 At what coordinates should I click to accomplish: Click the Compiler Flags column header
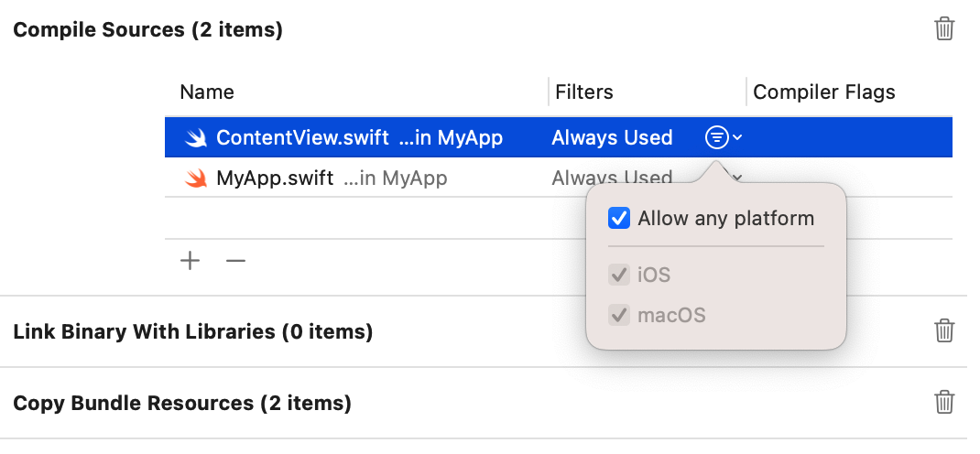823,92
